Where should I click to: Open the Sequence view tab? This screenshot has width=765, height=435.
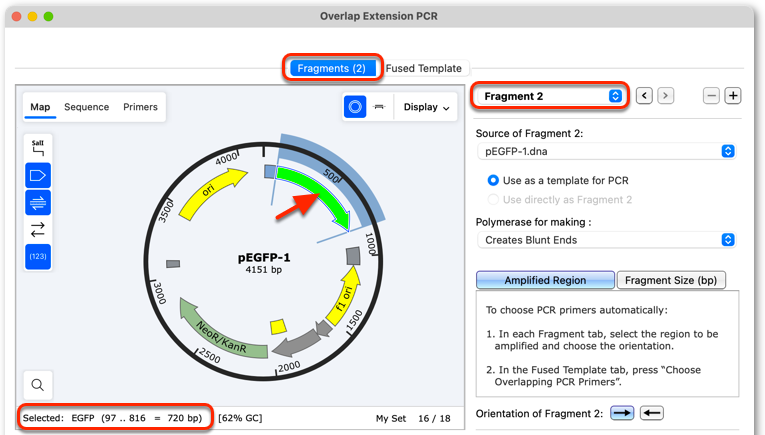click(x=87, y=107)
